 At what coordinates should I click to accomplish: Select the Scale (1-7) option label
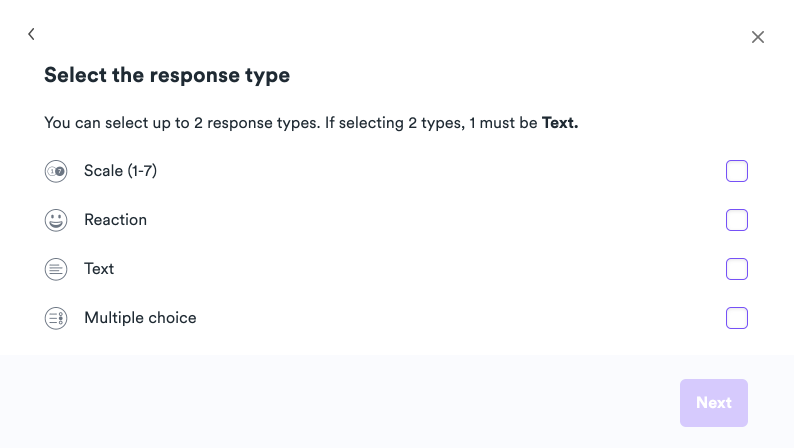(x=120, y=171)
